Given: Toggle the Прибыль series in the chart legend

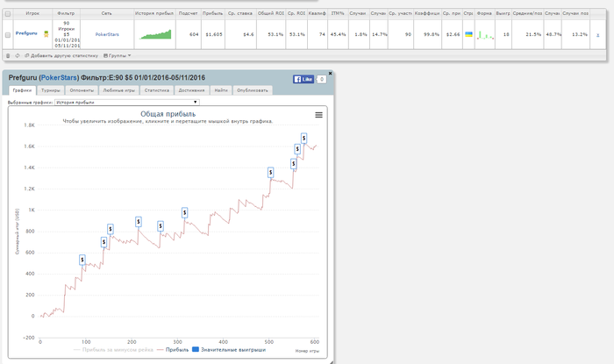Looking at the screenshot, I should tap(173, 349).
